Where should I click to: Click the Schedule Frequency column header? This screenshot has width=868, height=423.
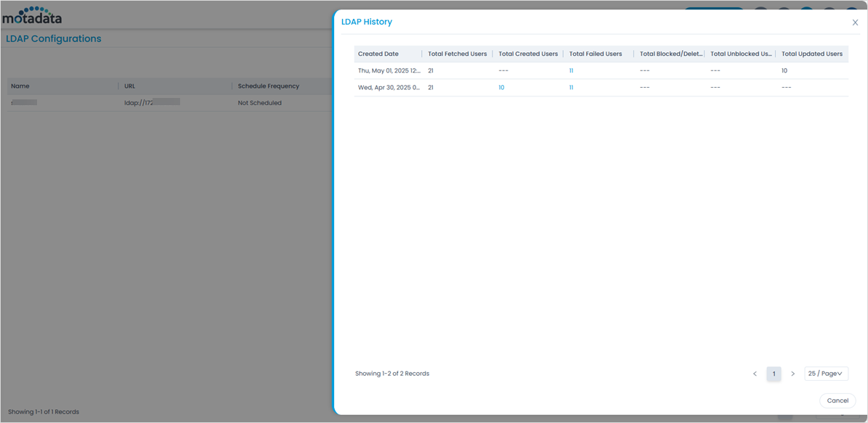pyautogui.click(x=269, y=86)
